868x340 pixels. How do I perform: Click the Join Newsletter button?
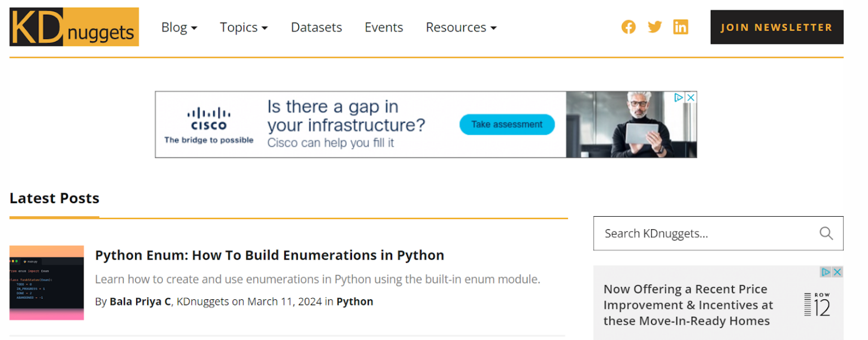[x=776, y=27]
